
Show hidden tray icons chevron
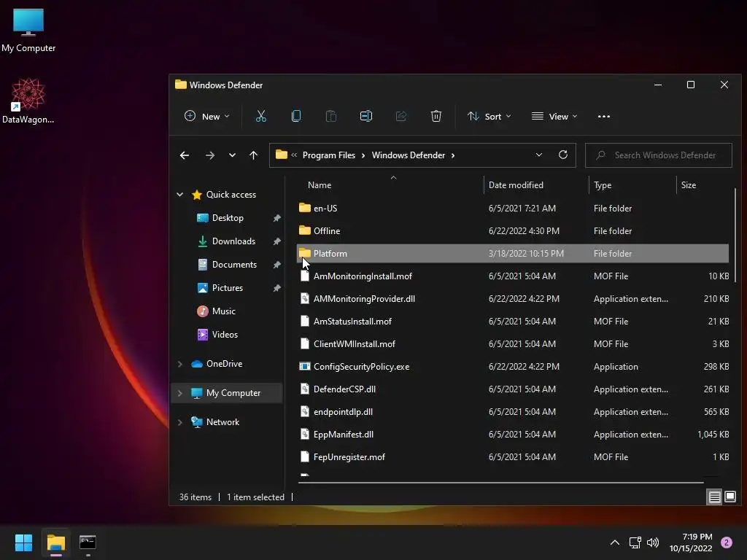click(x=615, y=542)
